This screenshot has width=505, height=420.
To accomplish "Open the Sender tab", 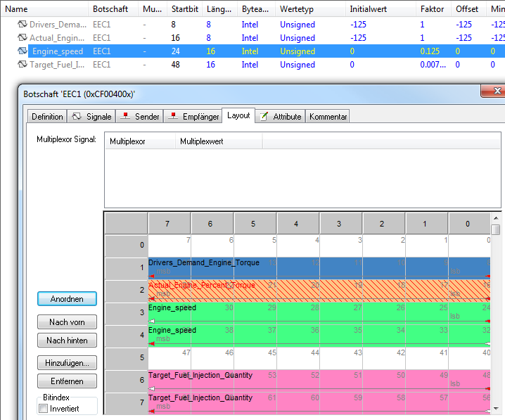I will click(x=141, y=117).
